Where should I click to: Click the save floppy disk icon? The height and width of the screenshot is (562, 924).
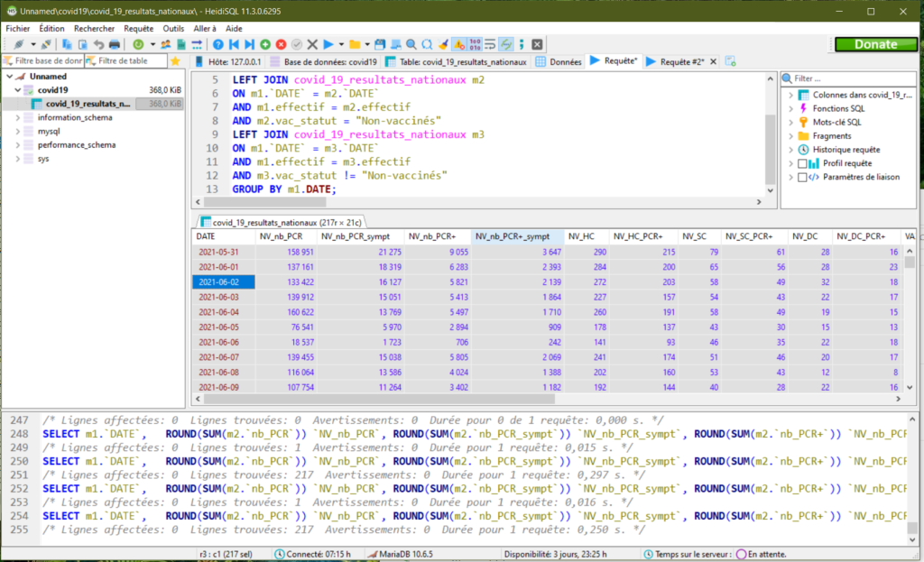click(x=380, y=44)
